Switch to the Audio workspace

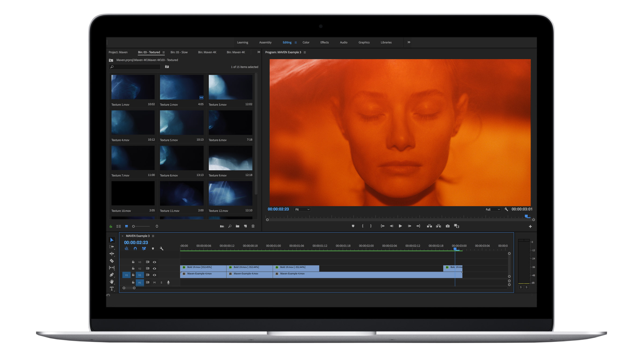pos(343,42)
